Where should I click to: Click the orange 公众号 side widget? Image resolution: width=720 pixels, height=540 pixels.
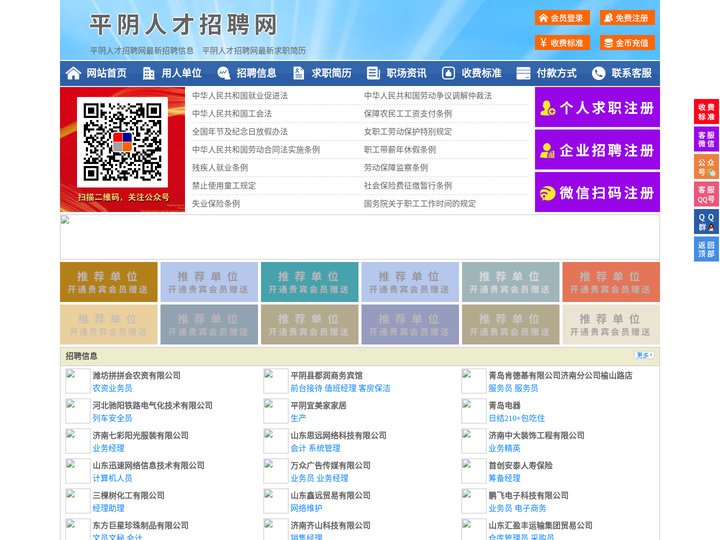(x=706, y=167)
